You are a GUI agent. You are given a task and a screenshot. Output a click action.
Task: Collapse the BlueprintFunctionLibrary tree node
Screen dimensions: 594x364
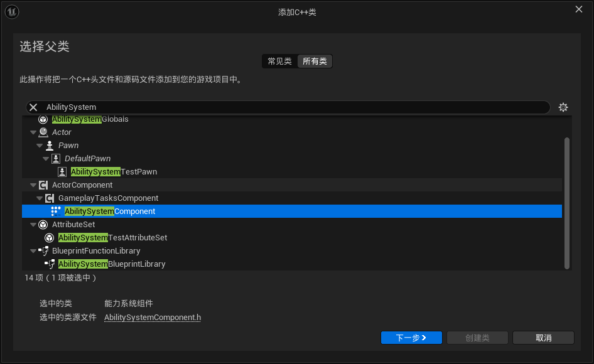coord(33,251)
